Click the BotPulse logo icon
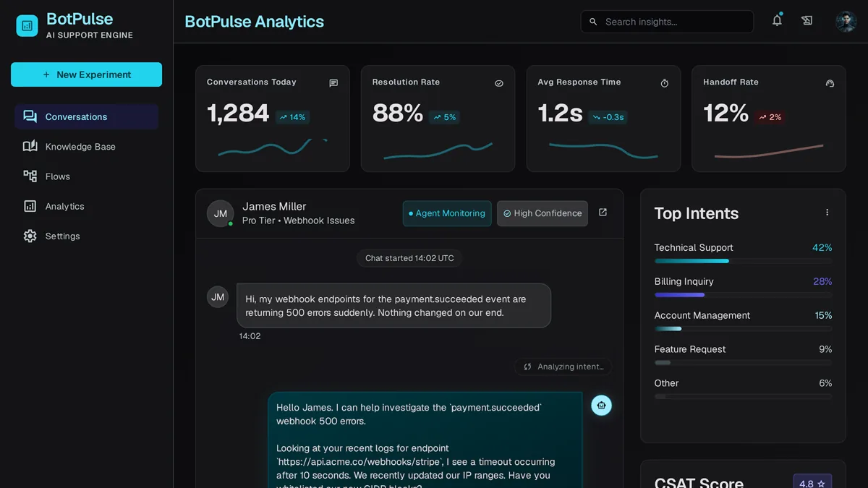Viewport: 868px width, 488px height. 27,26
